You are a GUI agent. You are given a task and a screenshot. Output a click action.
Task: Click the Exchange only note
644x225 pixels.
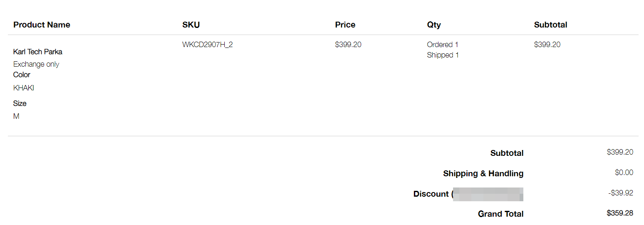36,64
